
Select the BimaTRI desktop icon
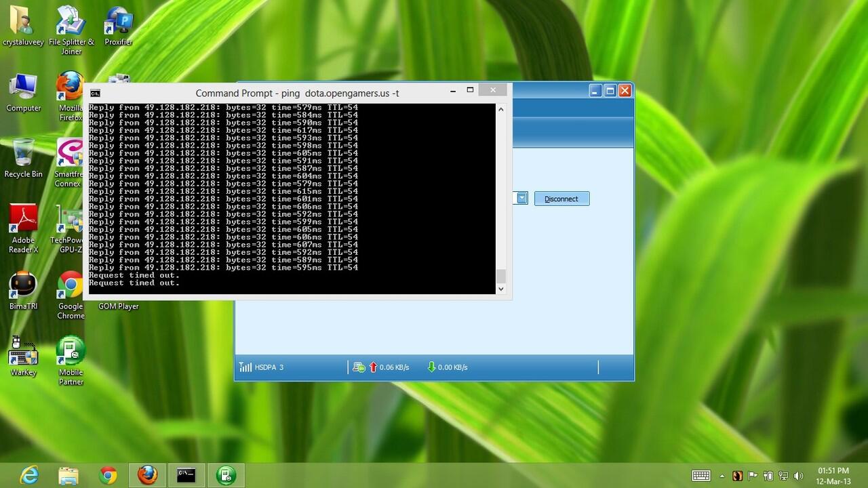[x=23, y=290]
